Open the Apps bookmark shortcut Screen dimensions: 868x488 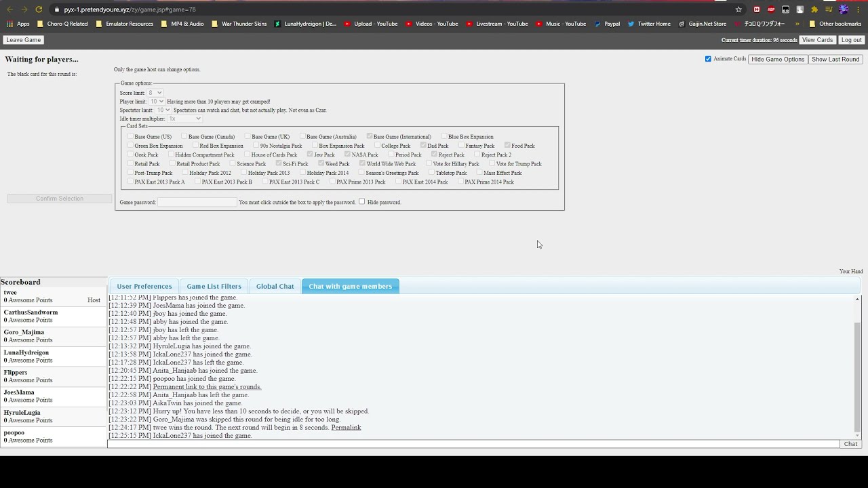click(x=18, y=24)
